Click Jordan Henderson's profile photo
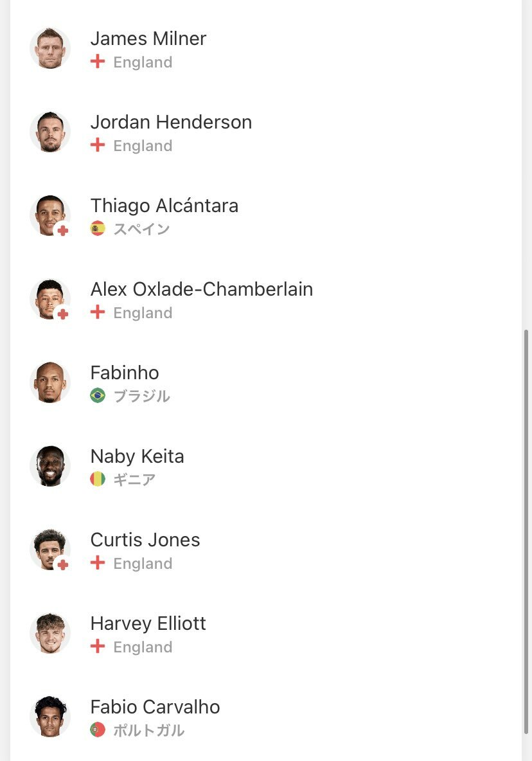532x761 pixels. click(50, 132)
